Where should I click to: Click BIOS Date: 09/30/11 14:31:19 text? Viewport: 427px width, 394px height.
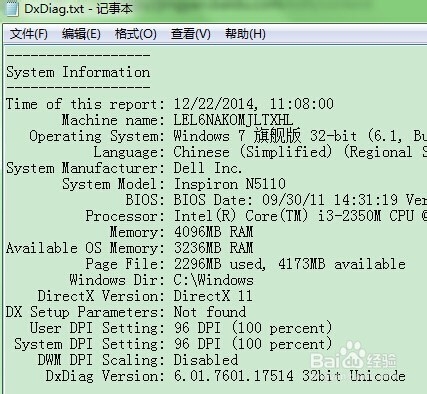[x=286, y=200]
